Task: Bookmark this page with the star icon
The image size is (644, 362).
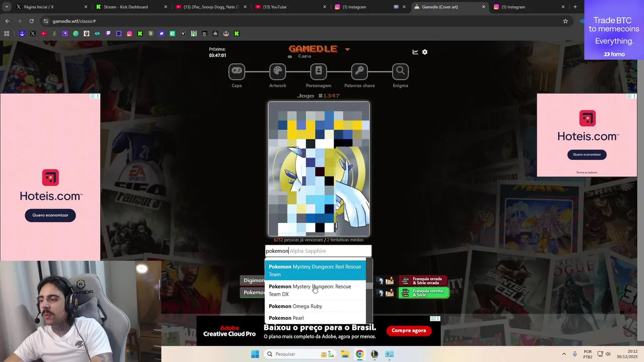Action: (566, 21)
